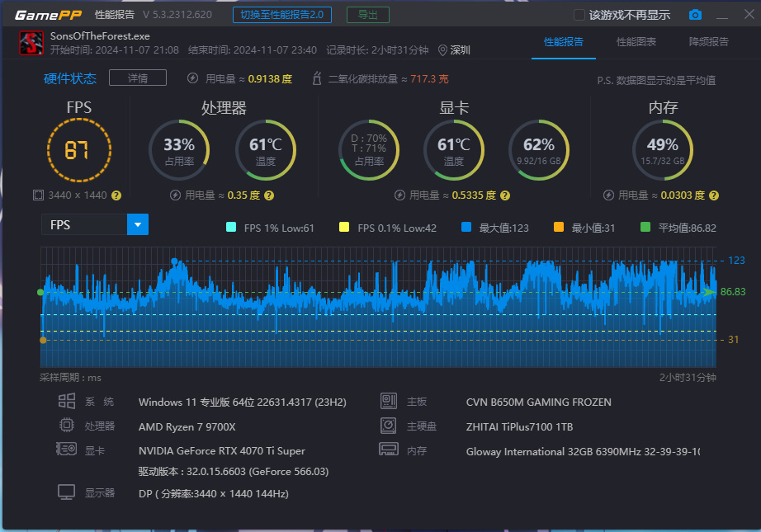Click the 切换至性能报告2.0 button
The height and width of the screenshot is (532, 761).
coord(282,15)
